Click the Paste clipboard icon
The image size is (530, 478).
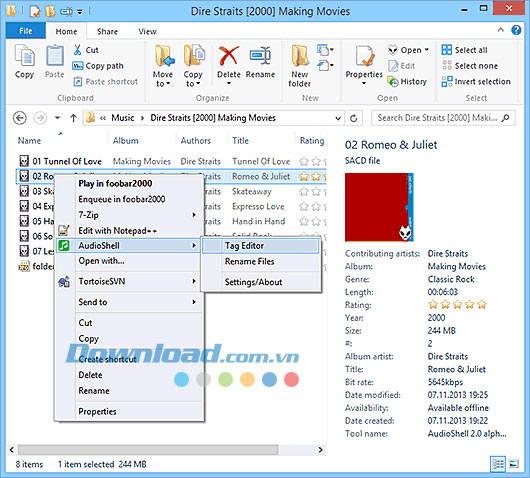(x=54, y=55)
